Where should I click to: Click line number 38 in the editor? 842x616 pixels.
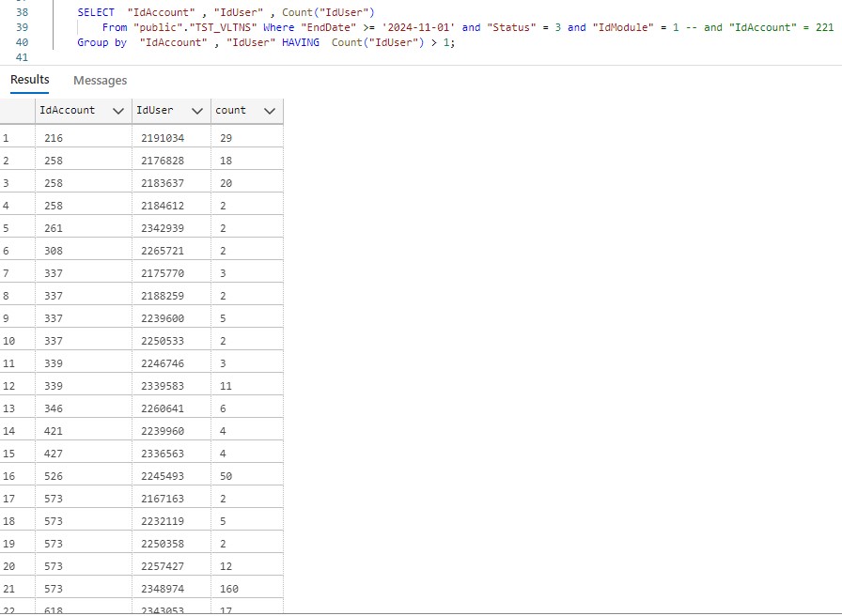tap(23, 11)
